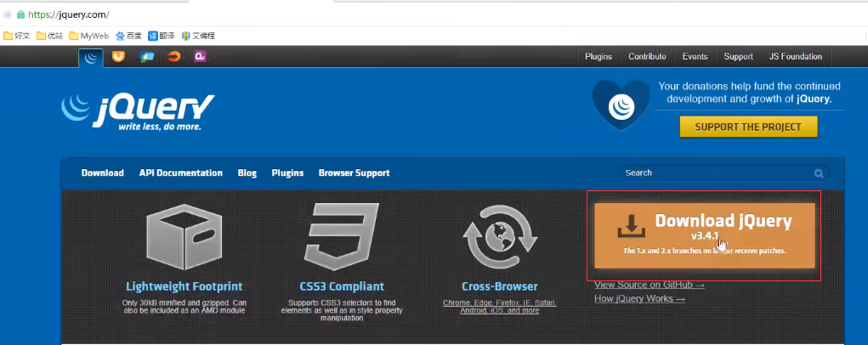
Task: Open How jQuery Works link
Action: point(640,298)
